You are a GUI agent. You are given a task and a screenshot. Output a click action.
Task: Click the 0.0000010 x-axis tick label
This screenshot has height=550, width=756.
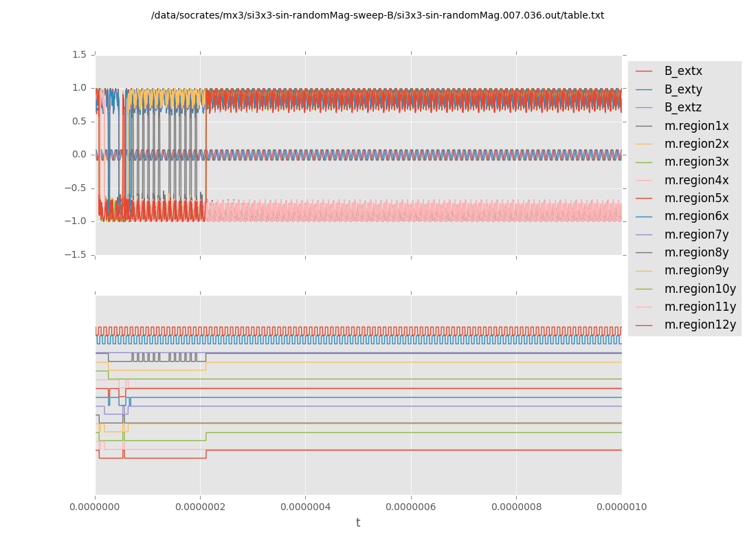point(621,507)
